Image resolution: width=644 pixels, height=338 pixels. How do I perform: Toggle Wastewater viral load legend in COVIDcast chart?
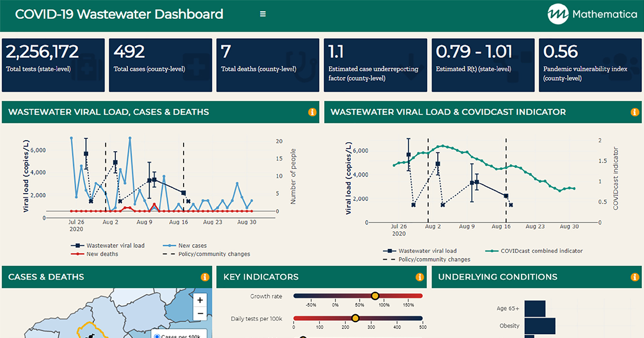[420, 251]
